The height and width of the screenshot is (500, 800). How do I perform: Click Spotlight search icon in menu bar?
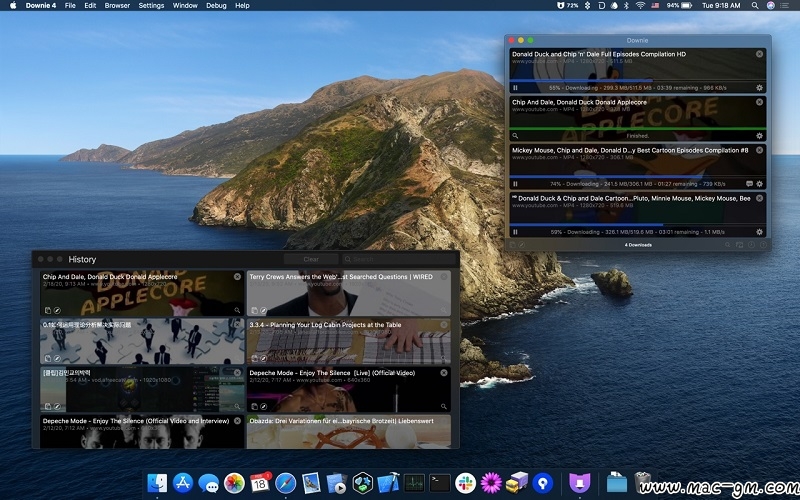(x=755, y=6)
